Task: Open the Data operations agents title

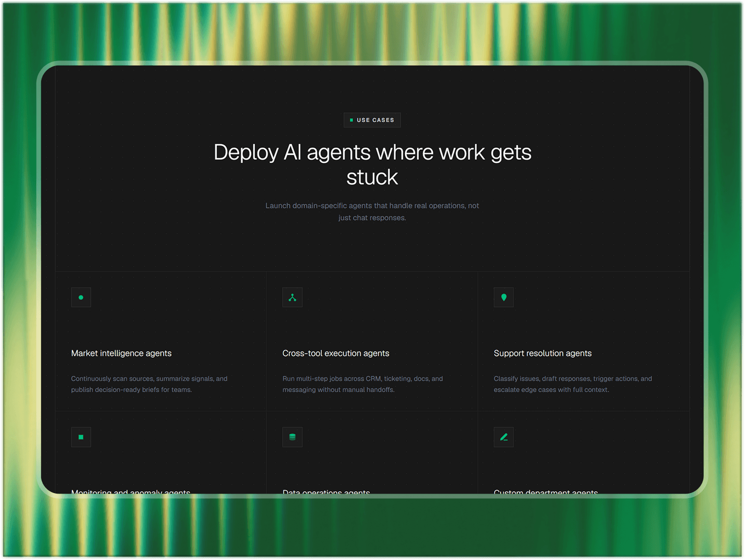Action: [326, 492]
